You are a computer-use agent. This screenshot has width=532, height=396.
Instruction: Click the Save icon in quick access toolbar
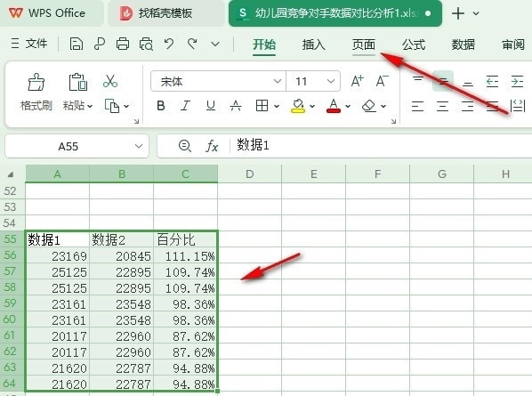[x=77, y=44]
